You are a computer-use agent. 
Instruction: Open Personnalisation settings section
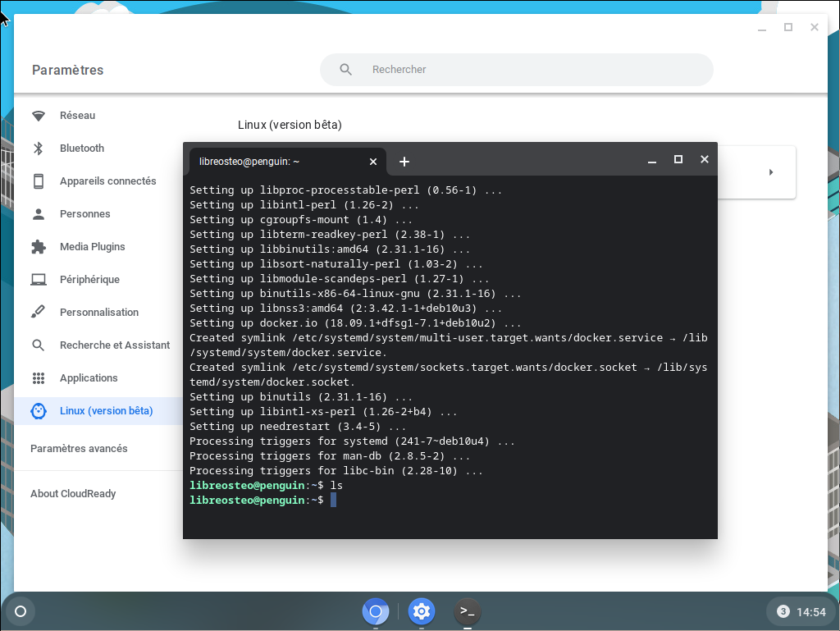tap(98, 313)
